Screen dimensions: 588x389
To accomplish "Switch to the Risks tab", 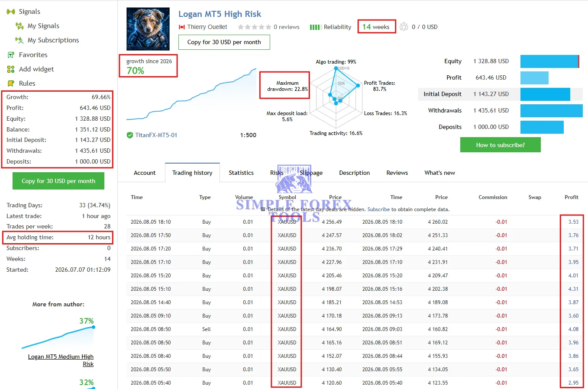I will click(277, 173).
